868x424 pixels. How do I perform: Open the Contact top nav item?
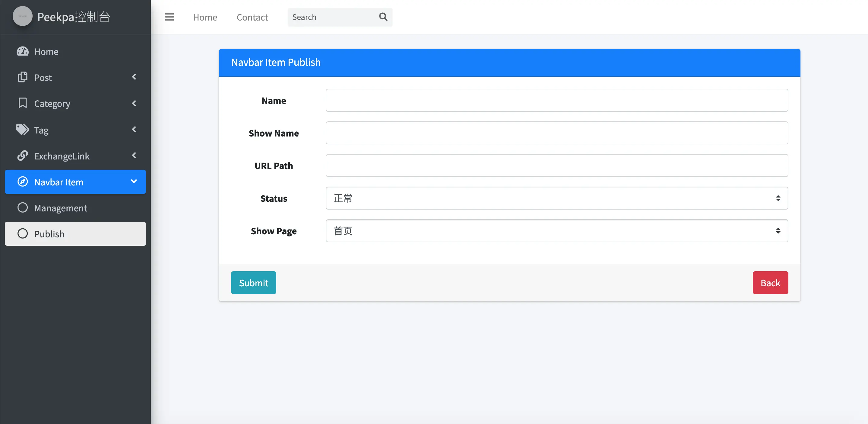(x=252, y=17)
